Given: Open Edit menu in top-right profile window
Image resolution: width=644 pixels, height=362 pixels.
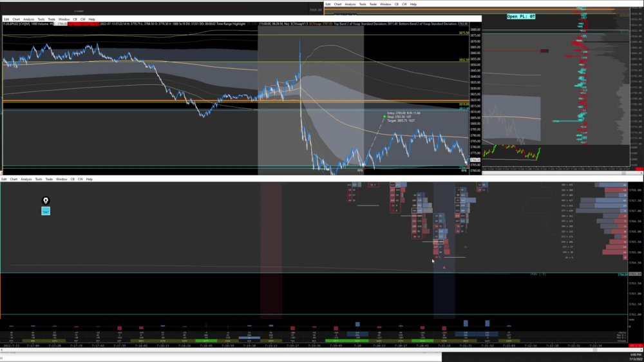Looking at the screenshot, I should pyautogui.click(x=328, y=4).
